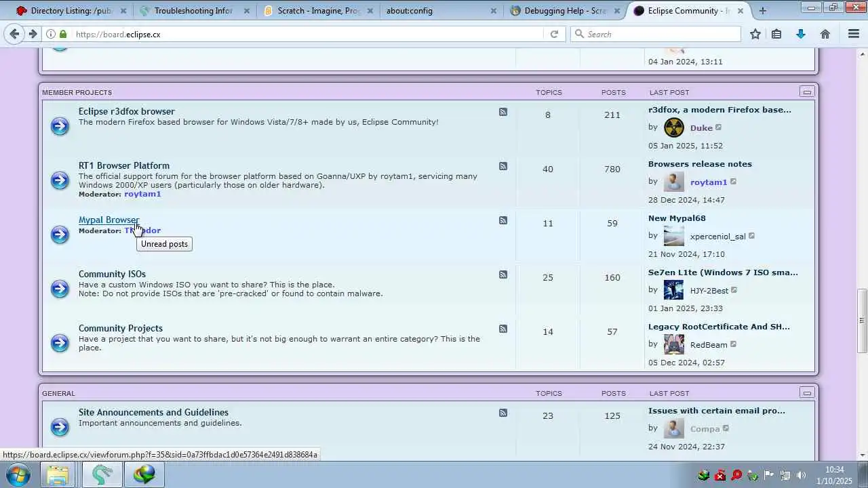This screenshot has width=868, height=488.
Task: Open volume control in system tray
Action: 801,475
